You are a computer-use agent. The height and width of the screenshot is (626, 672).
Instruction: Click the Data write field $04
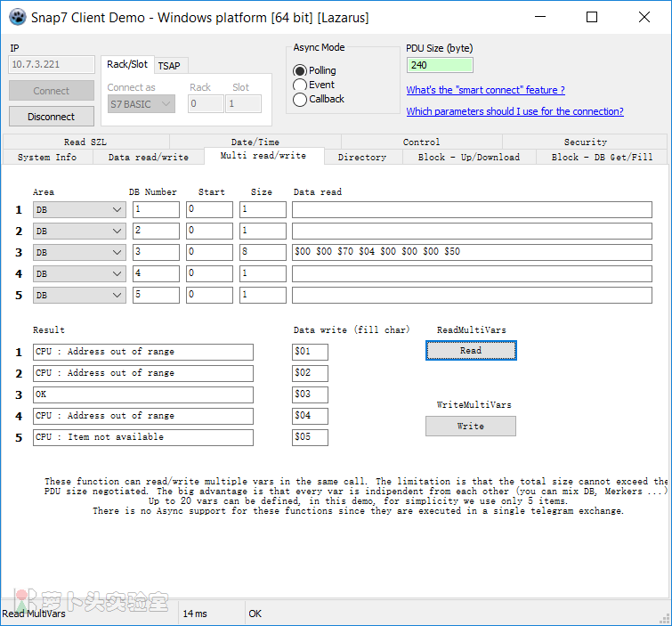point(311,417)
